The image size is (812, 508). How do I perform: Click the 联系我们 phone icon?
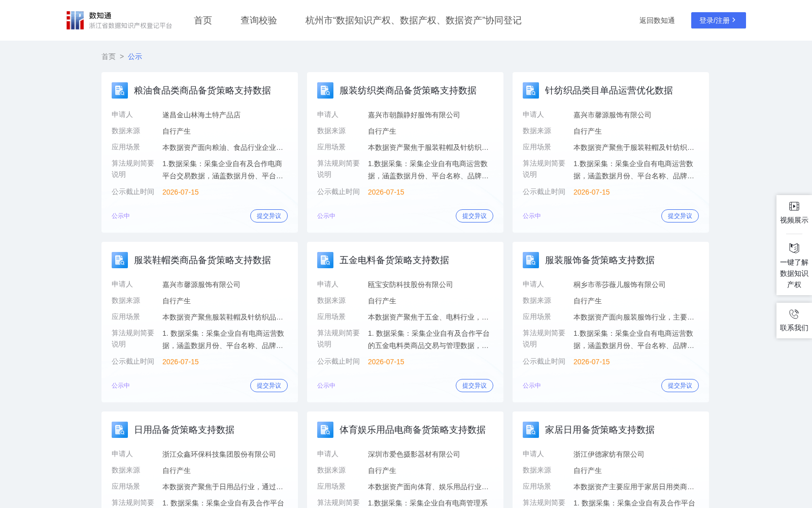(794, 314)
